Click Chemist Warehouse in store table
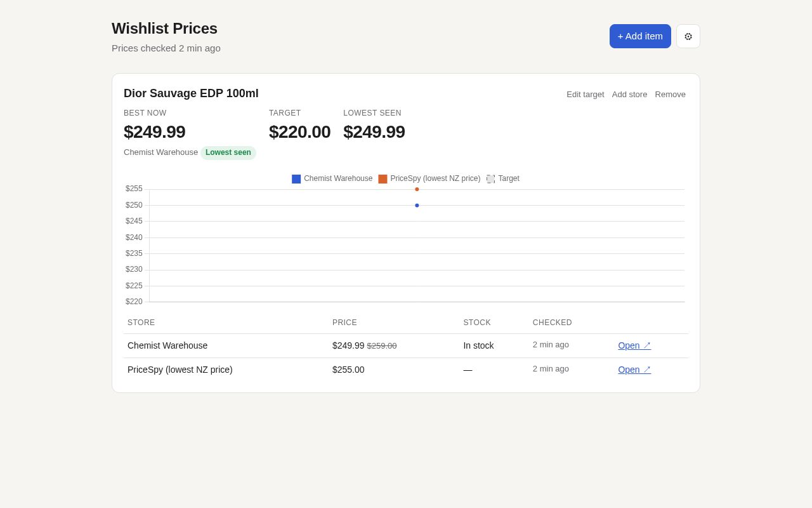Screen dimensions: 812x508 (x=167, y=345)
